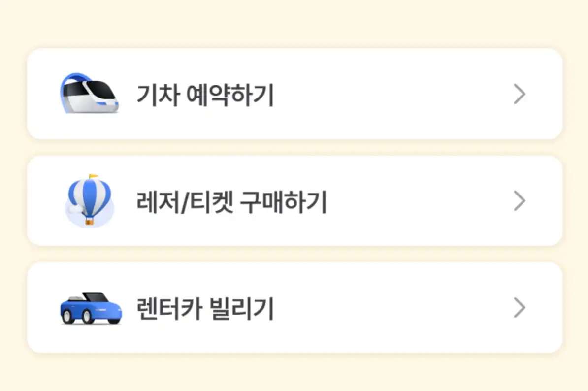Select the train reservation icon image

tap(90, 94)
